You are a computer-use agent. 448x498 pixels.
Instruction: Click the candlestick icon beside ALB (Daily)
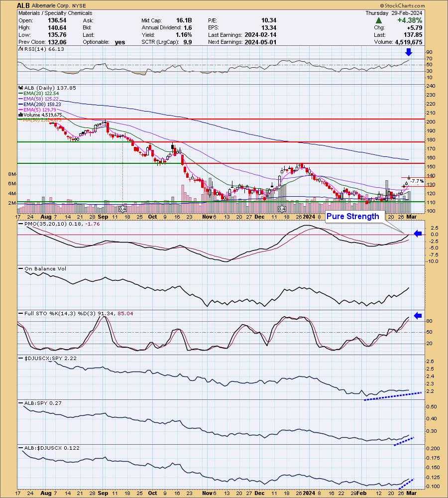coord(20,88)
